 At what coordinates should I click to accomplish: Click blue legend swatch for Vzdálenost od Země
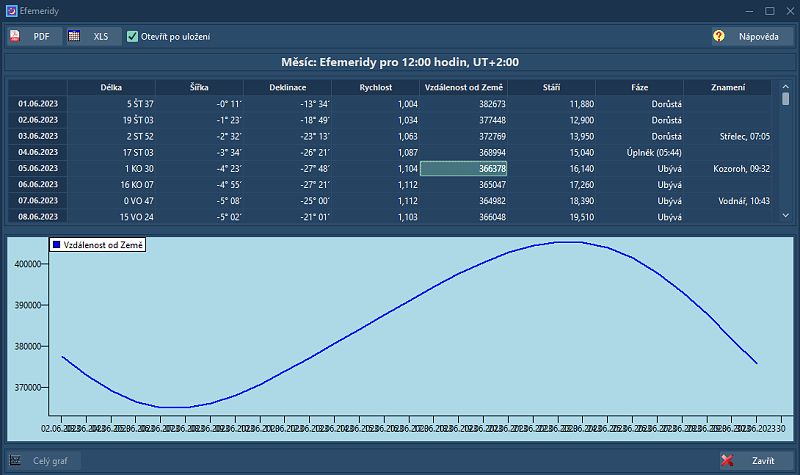[x=56, y=244]
